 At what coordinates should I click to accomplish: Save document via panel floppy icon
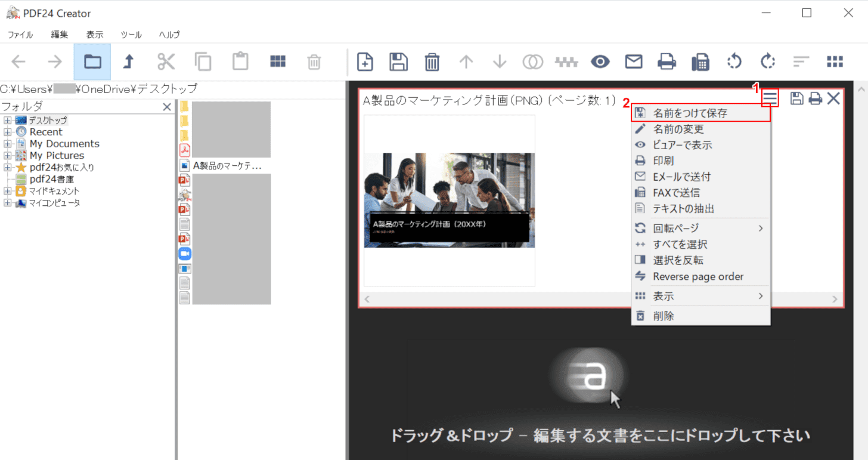[796, 98]
